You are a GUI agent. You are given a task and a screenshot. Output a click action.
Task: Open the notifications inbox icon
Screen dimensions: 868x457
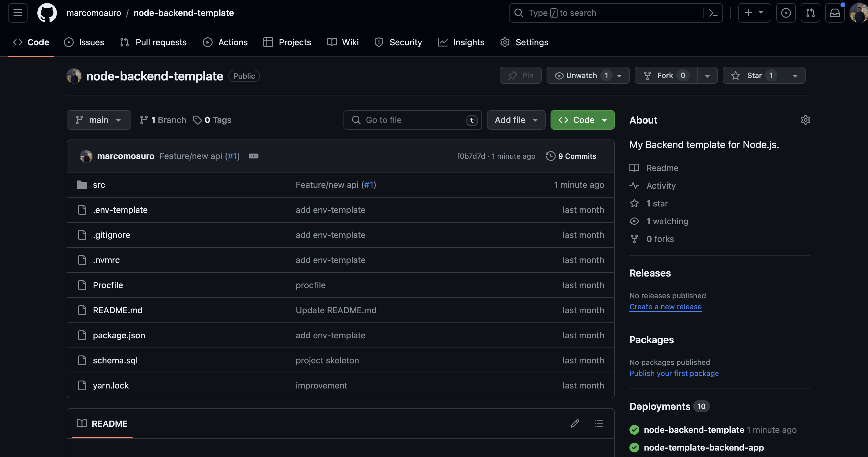tap(835, 13)
